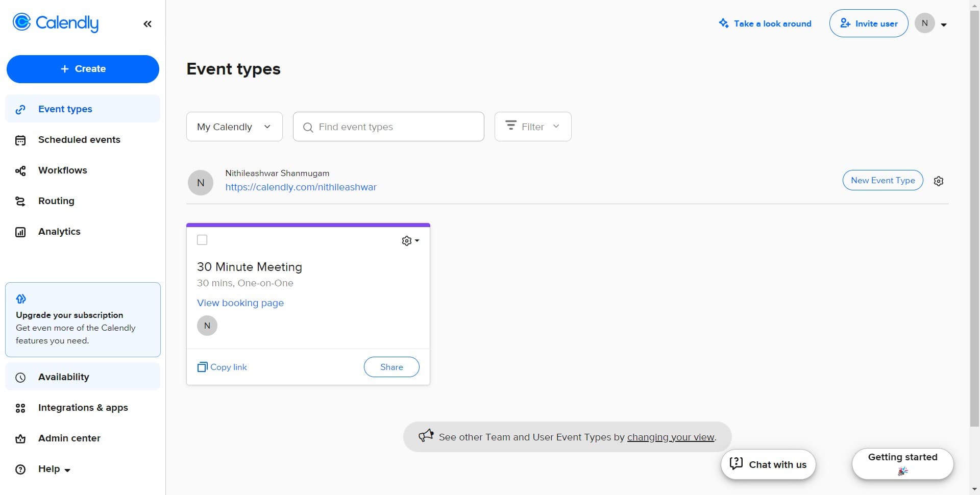980x495 pixels.
Task: Expand the My Calendly view dropdown
Action: [234, 127]
